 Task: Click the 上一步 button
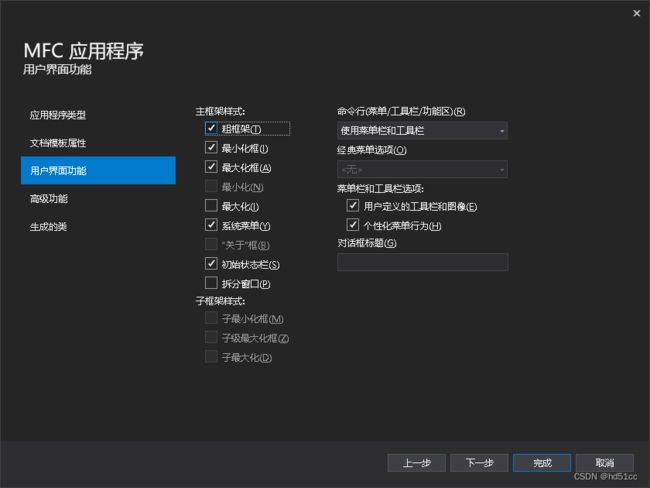(417, 463)
